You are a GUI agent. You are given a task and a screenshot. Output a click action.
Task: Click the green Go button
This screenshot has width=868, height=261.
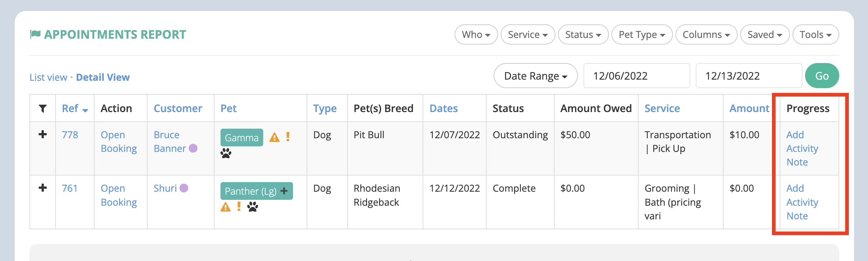coord(822,76)
